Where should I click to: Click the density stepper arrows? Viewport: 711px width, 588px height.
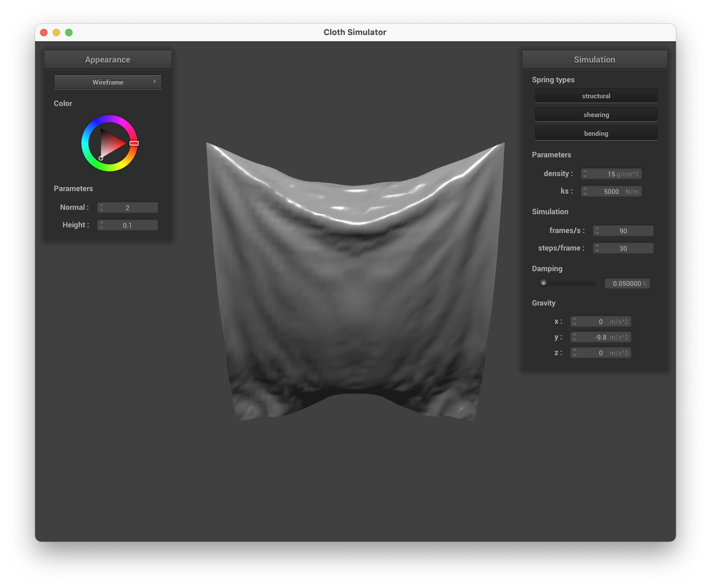(586, 174)
